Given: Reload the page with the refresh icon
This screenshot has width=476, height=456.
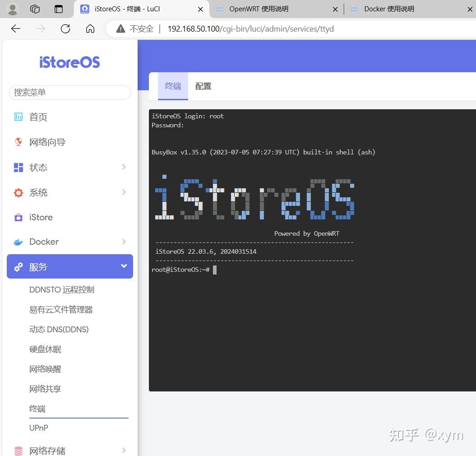Looking at the screenshot, I should 65,28.
